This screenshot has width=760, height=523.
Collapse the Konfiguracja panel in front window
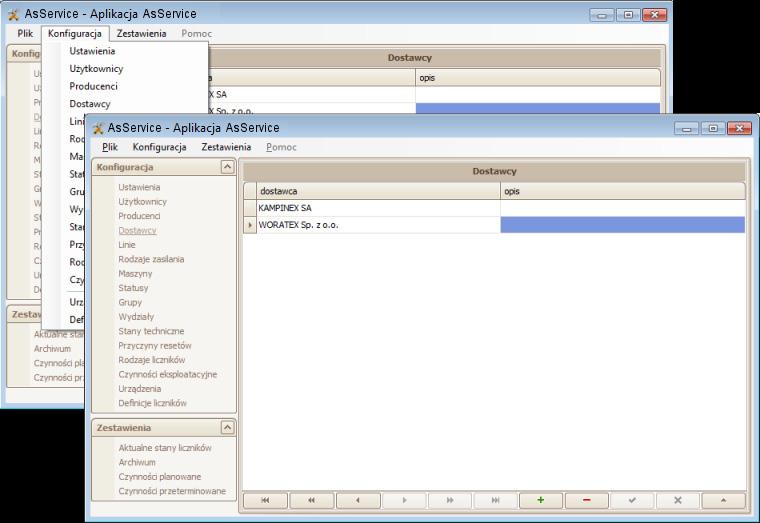coord(227,167)
